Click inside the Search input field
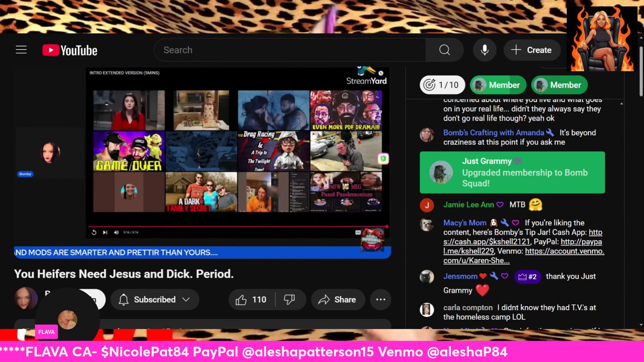This screenshot has height=362, width=644. (x=288, y=50)
